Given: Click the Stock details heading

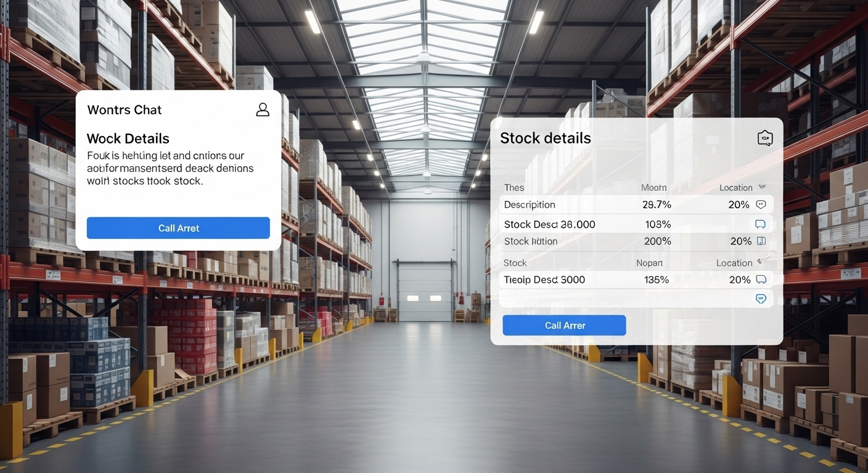Looking at the screenshot, I should pyautogui.click(x=545, y=138).
